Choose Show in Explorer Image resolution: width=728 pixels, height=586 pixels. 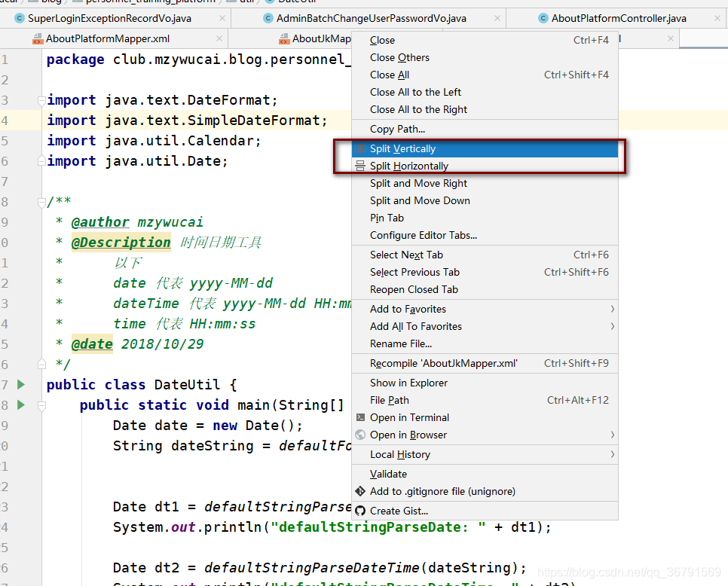tap(485, 383)
